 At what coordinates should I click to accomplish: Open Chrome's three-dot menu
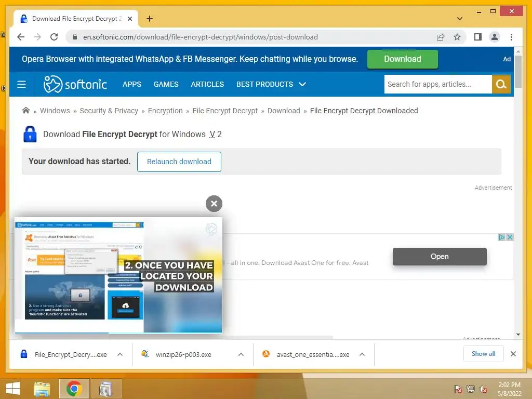(511, 37)
